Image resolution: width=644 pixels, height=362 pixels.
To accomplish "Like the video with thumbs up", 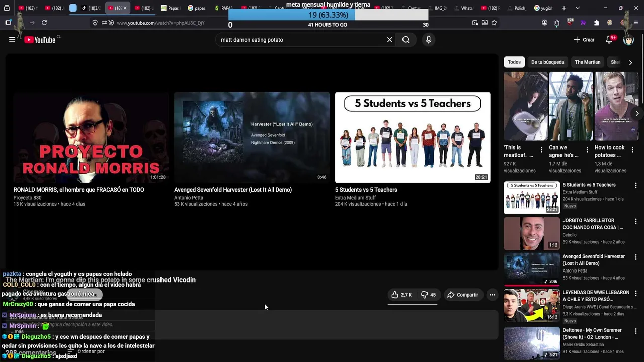I will point(401,295).
